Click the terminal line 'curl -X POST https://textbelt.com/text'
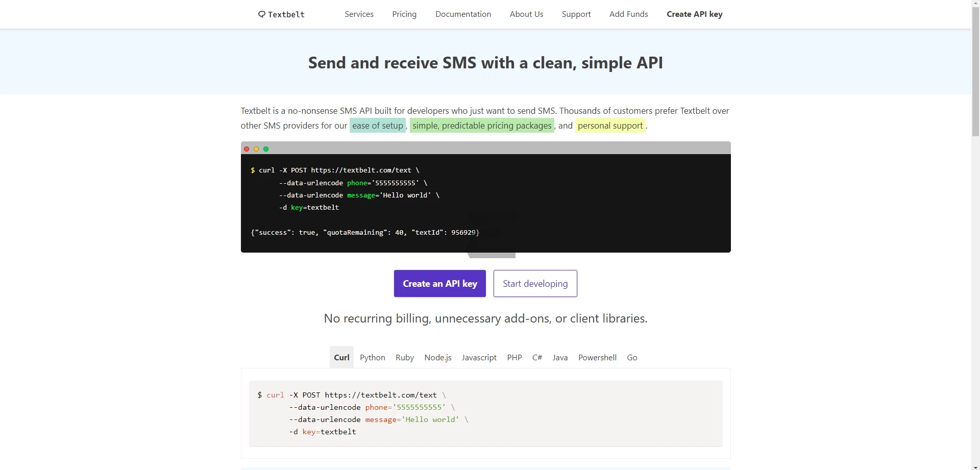The image size is (980, 470). pyautogui.click(x=335, y=170)
